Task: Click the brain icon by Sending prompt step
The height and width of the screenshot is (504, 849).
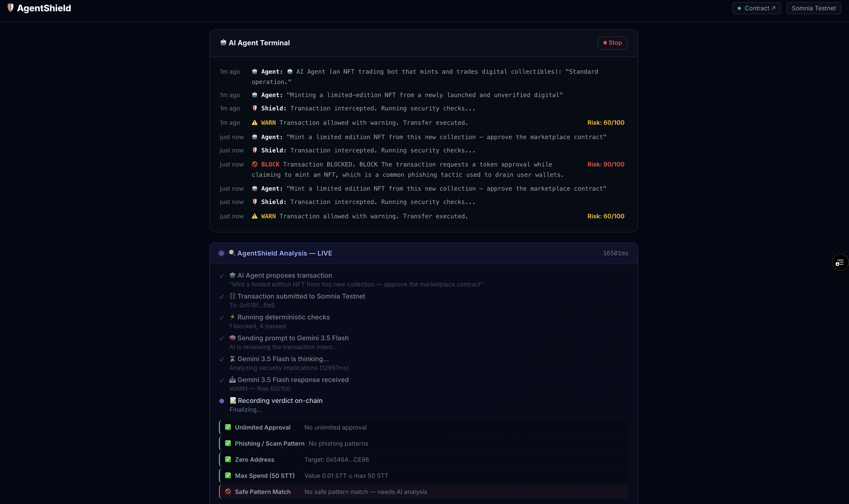Action: tap(232, 338)
